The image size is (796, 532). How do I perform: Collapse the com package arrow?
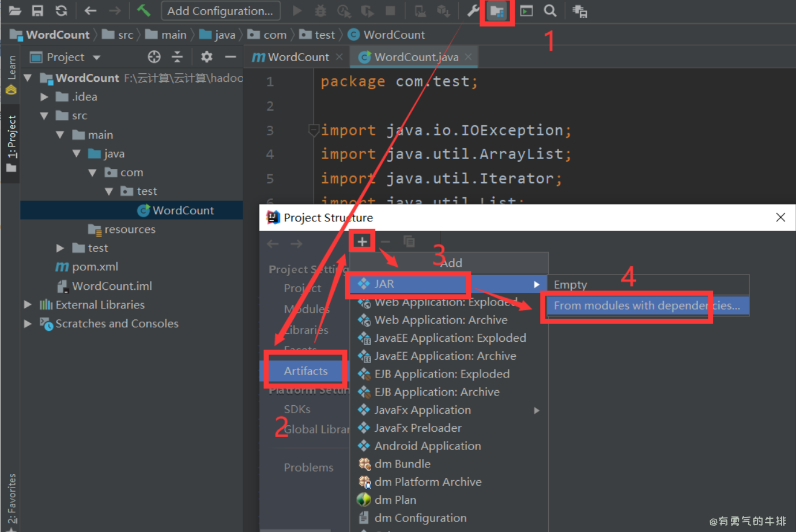(92, 172)
